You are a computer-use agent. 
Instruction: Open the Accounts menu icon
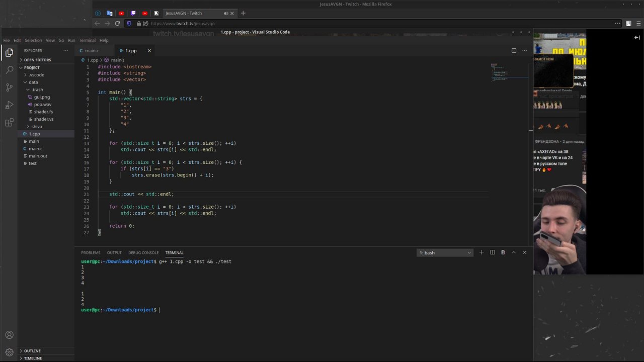coord(9,335)
